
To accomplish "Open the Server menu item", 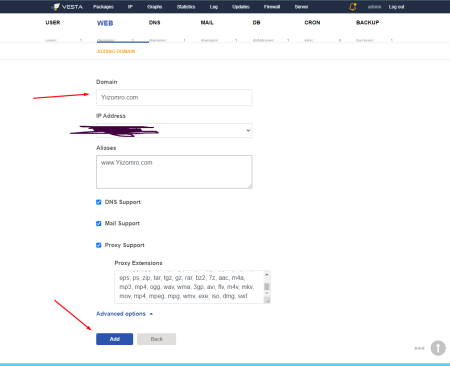I will tap(301, 7).
